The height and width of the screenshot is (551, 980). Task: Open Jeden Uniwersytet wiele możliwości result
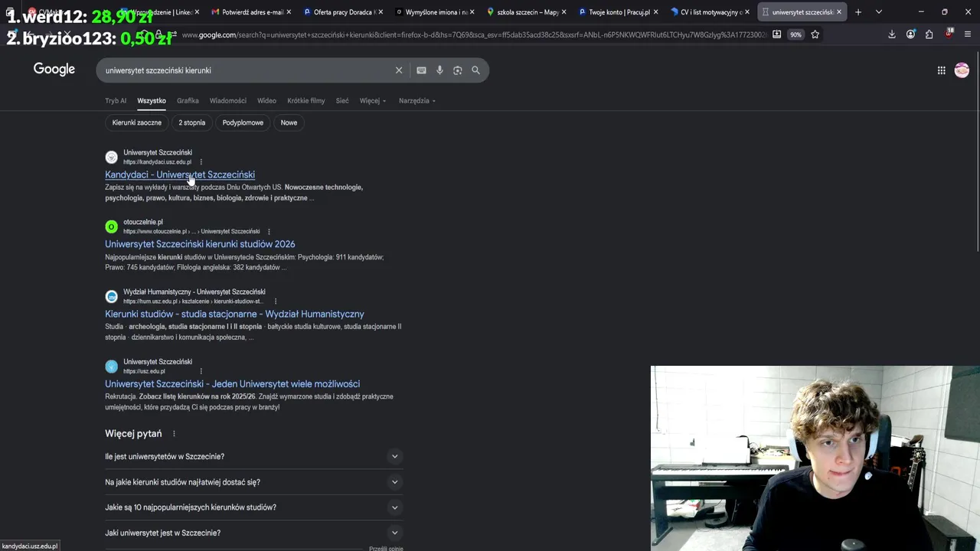tap(232, 384)
